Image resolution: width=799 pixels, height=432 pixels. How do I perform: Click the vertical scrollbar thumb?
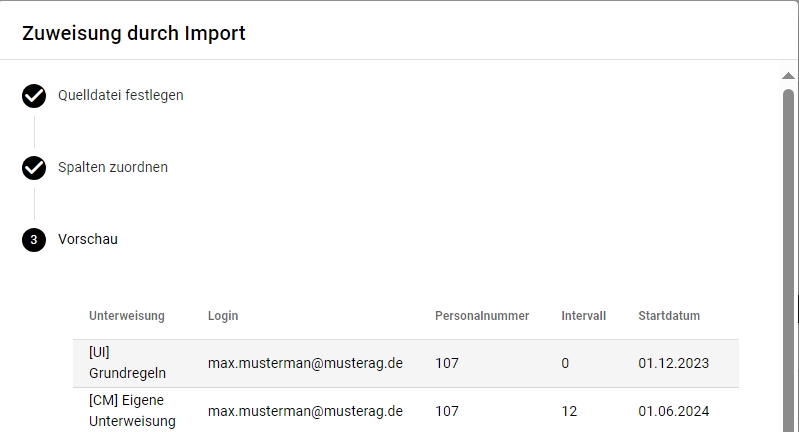(789, 250)
